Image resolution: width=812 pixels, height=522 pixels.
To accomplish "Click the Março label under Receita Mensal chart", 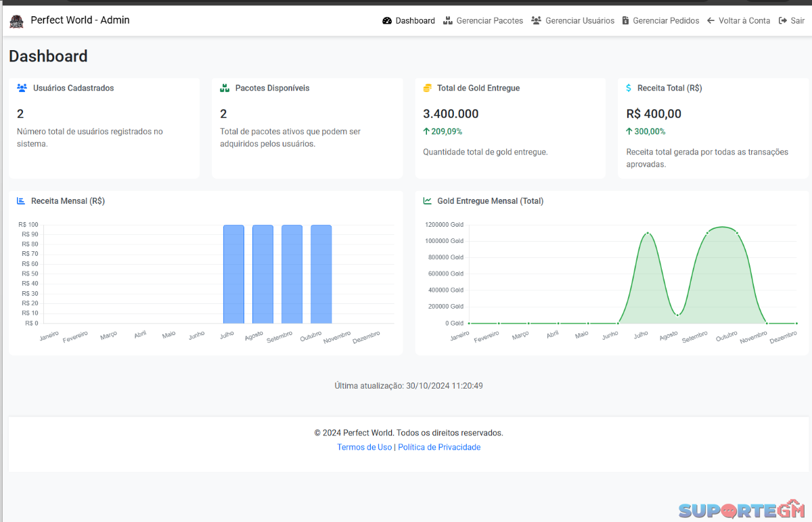I will 108,335.
